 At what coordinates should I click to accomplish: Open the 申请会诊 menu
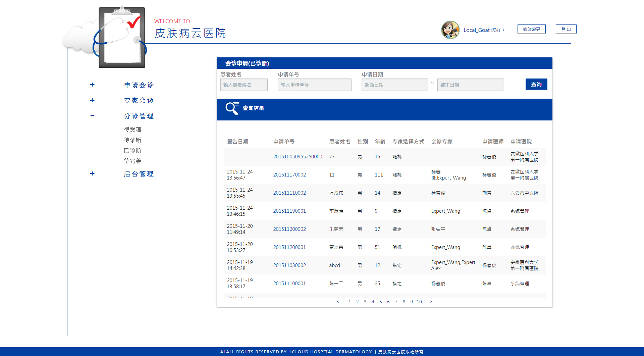(139, 85)
